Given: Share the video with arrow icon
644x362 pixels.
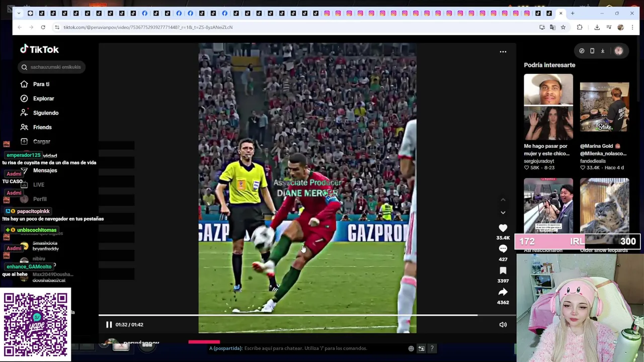Looking at the screenshot, I should pos(503,292).
